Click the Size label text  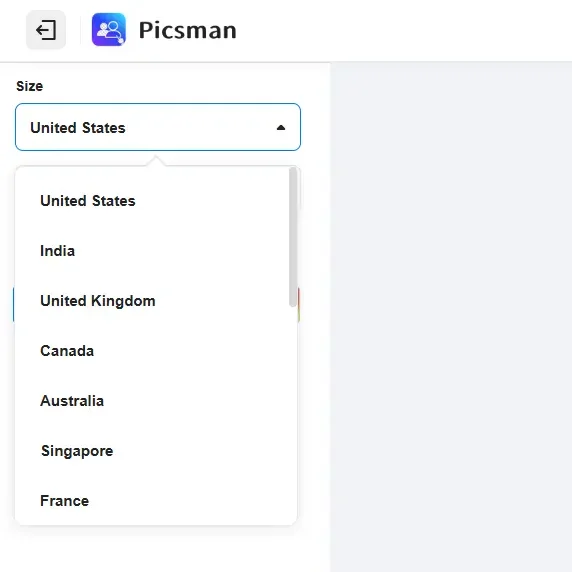click(x=30, y=86)
